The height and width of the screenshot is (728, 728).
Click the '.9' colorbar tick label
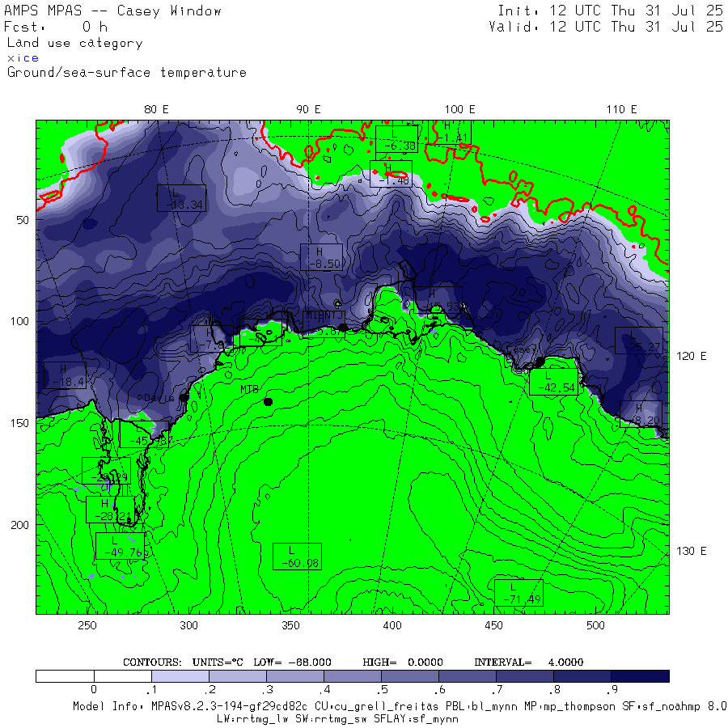click(612, 689)
